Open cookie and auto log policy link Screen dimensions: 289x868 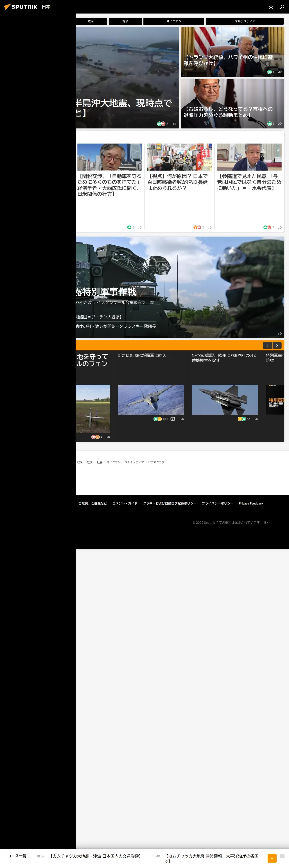coord(169,503)
